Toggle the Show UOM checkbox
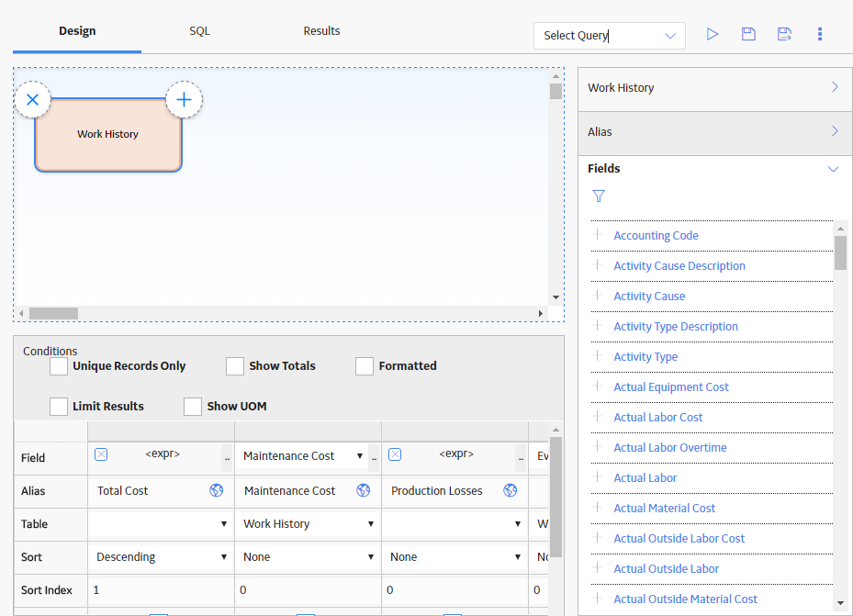Viewport: 853px width, 616px height. pos(193,407)
